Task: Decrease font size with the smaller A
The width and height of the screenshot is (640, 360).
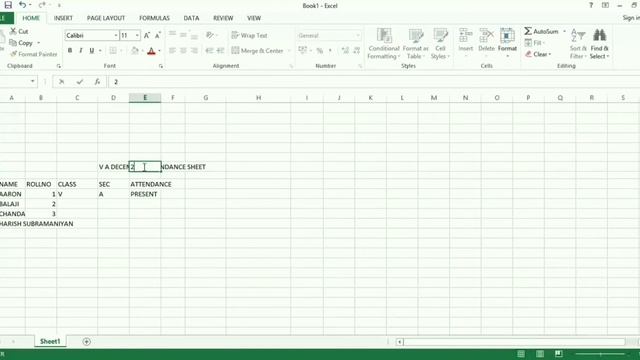Action: click(158, 36)
